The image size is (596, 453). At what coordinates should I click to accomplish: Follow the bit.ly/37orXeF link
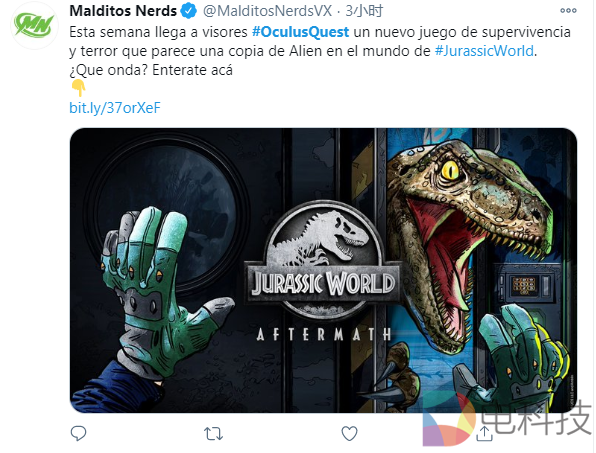pyautogui.click(x=115, y=108)
